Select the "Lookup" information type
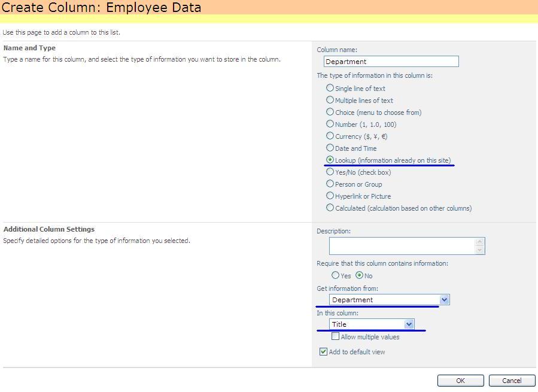The height and width of the screenshot is (392, 538). [330, 160]
